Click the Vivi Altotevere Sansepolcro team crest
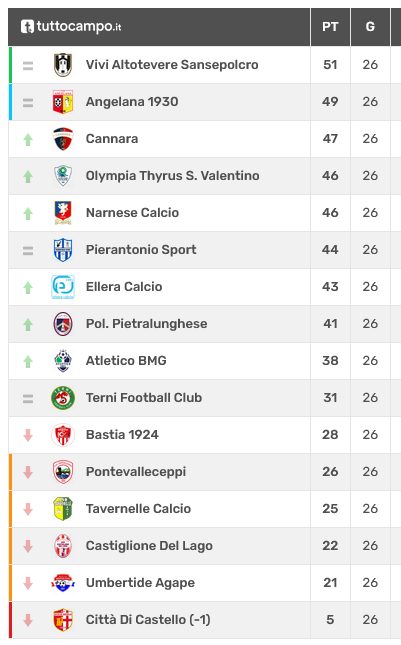 click(x=63, y=65)
